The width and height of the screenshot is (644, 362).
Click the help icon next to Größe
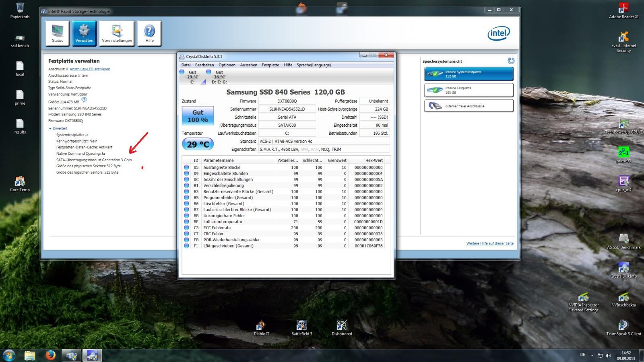84,100
